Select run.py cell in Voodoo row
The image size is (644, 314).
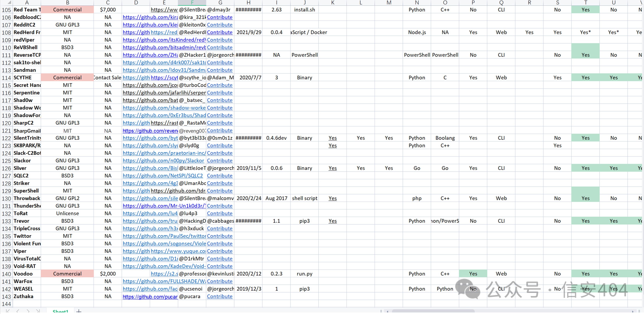tap(305, 274)
